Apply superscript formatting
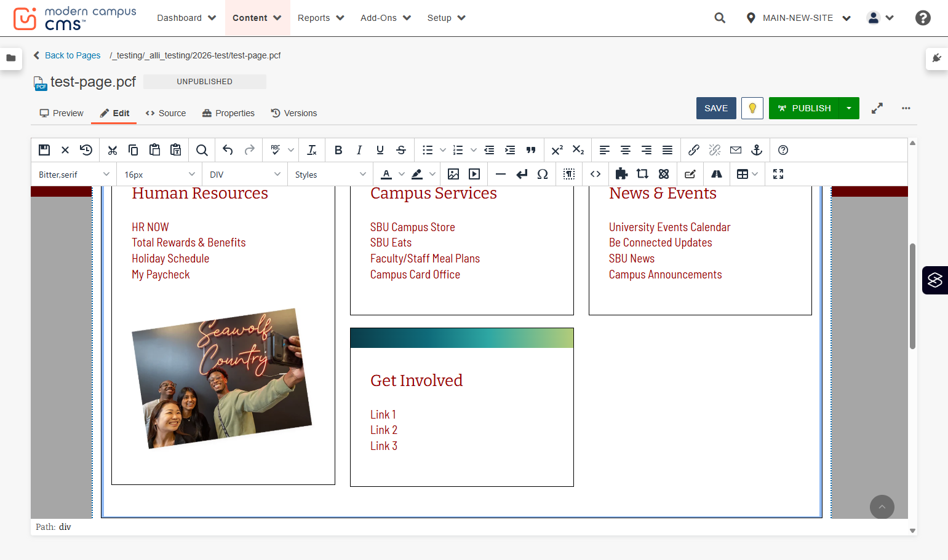Viewport: 948px width, 560px height. coord(557,150)
